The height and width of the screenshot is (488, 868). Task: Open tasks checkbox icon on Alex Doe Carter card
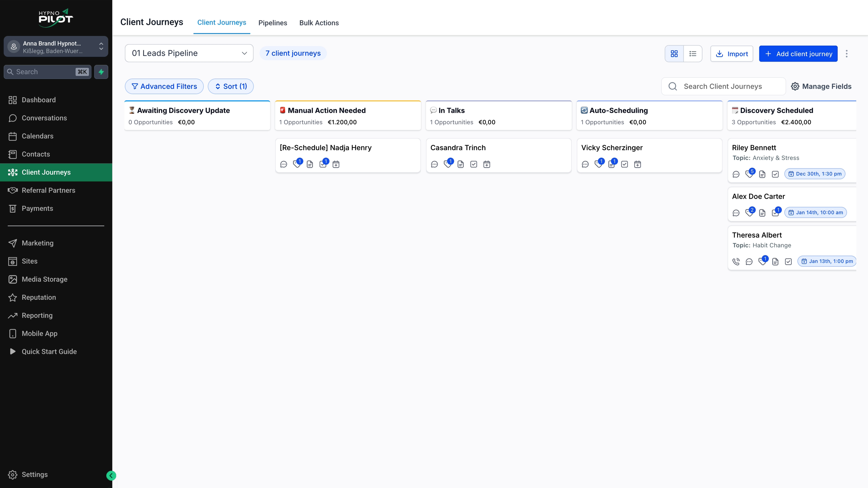coord(775,213)
